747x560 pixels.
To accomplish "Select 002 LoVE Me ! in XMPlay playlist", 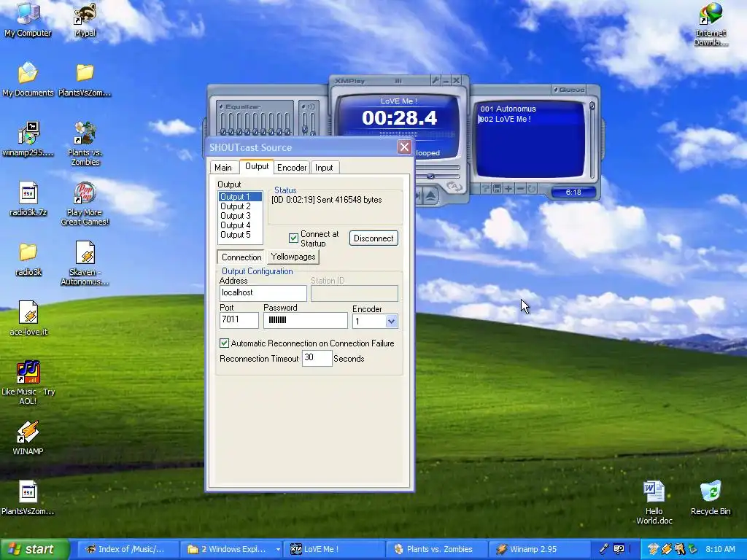I will 505,119.
